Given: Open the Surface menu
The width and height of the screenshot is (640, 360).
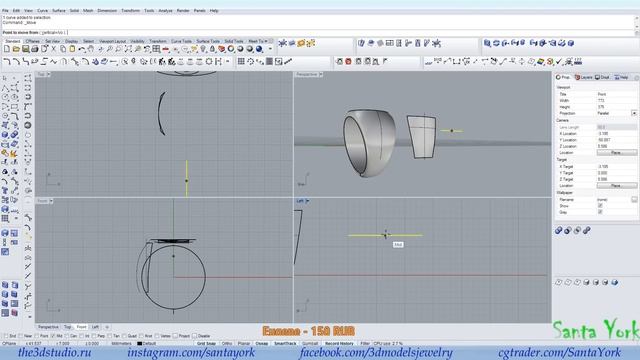Looking at the screenshot, I should pyautogui.click(x=59, y=11).
